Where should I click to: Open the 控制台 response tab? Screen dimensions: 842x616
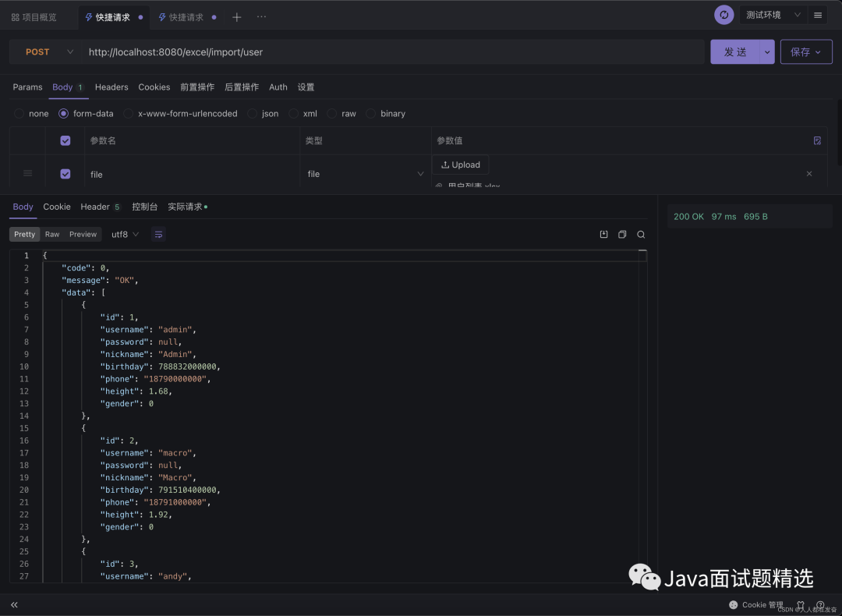tap(144, 207)
